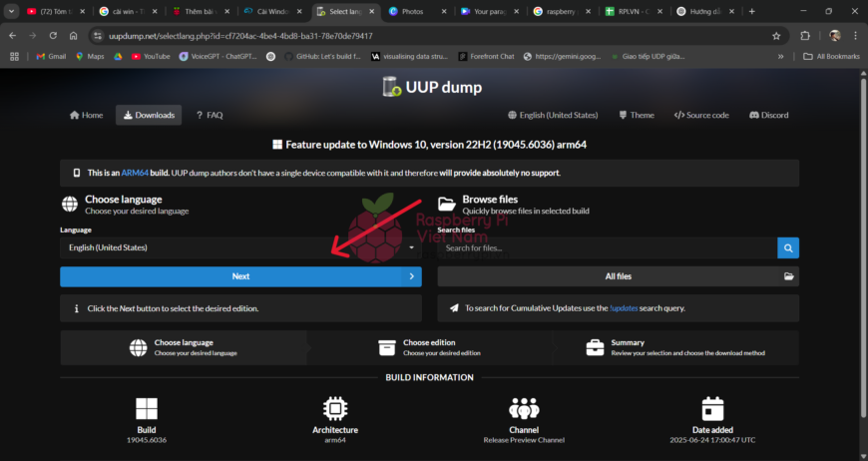
Task: Open the !updates search query link
Action: [624, 308]
